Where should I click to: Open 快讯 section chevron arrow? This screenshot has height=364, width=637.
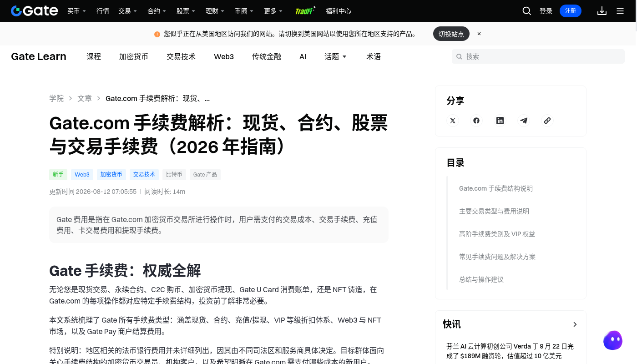(x=575, y=324)
